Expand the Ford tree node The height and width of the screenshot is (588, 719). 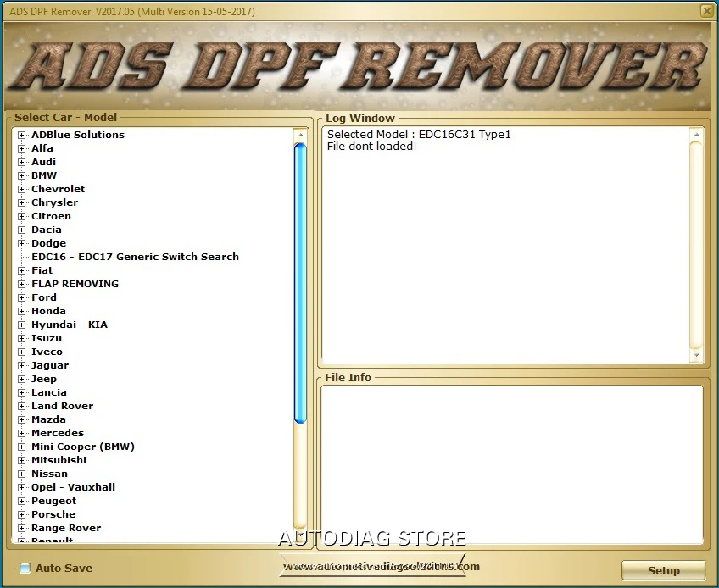point(21,298)
